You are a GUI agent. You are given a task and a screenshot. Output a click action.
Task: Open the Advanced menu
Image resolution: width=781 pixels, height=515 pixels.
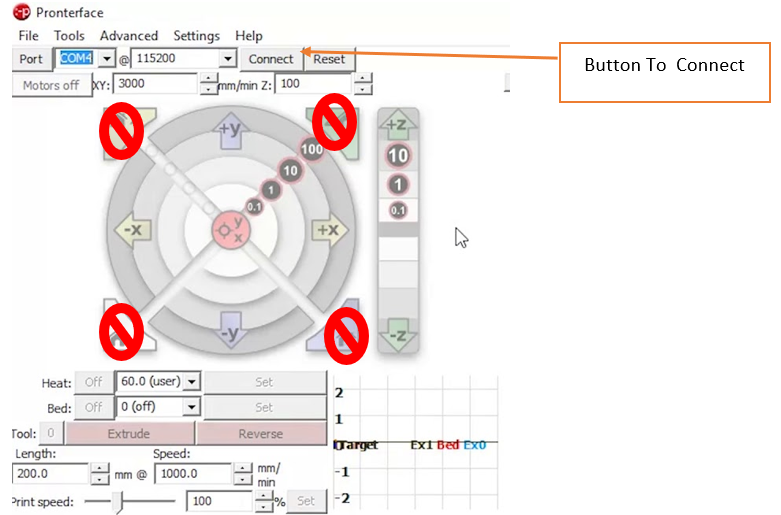pyautogui.click(x=129, y=36)
